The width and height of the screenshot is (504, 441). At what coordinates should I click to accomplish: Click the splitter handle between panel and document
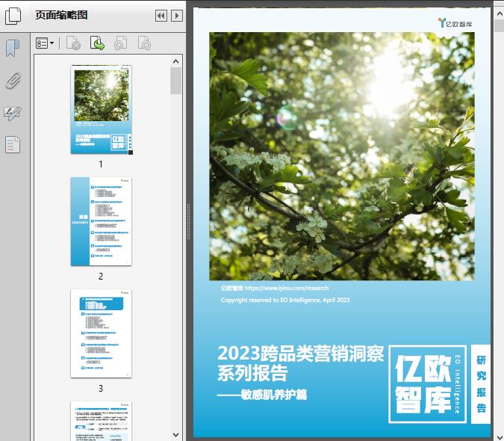(x=189, y=222)
